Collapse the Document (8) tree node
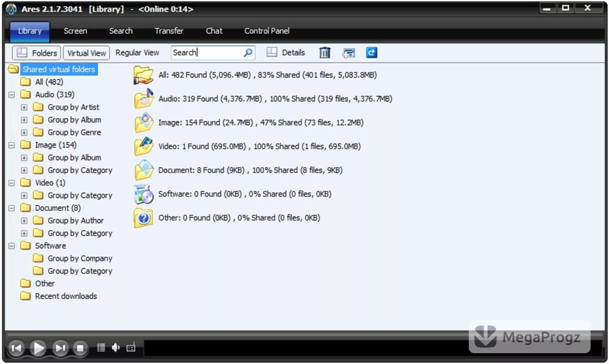609x364 pixels. (11, 208)
